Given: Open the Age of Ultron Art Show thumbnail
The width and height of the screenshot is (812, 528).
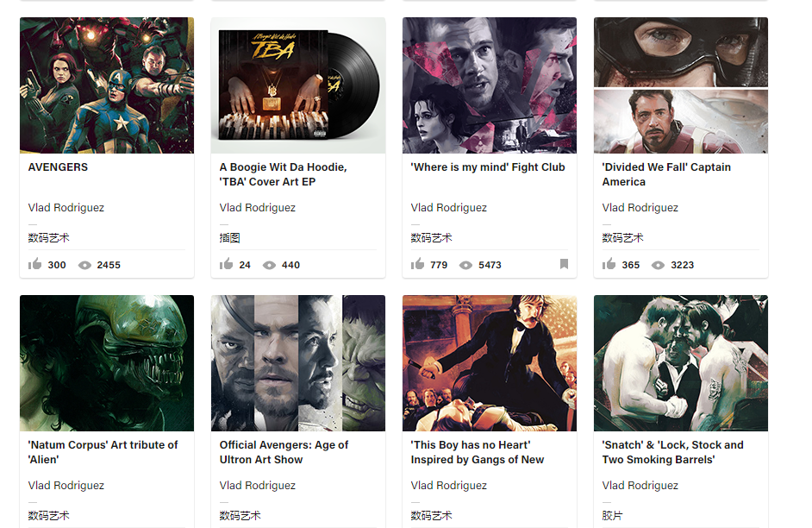Looking at the screenshot, I should coord(298,363).
